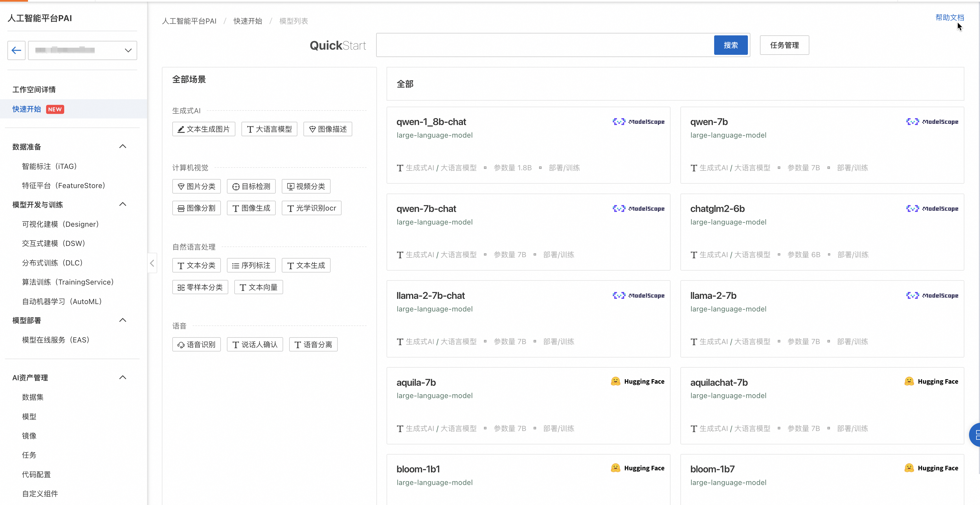980x505 pixels.
Task: Open 任务管理 button
Action: click(784, 45)
